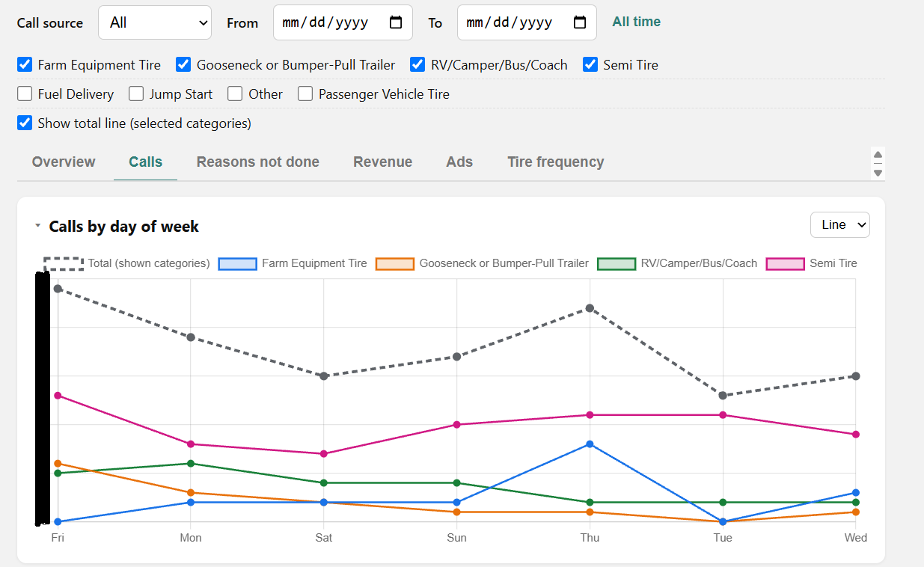Click the From date input field

pyautogui.click(x=343, y=22)
